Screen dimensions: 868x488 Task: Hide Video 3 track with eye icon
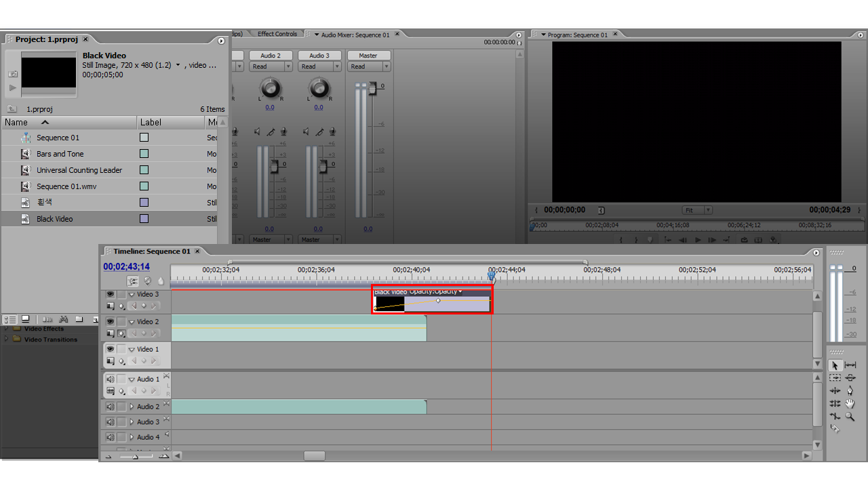coord(110,294)
